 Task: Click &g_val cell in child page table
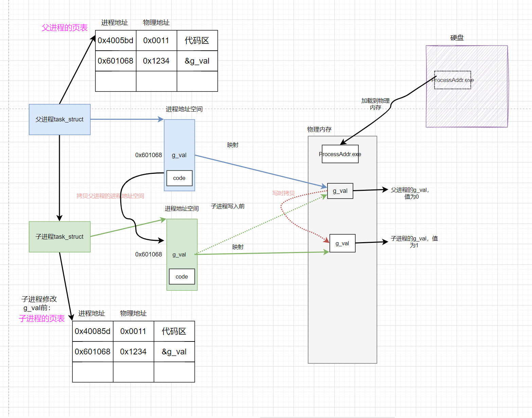point(174,352)
